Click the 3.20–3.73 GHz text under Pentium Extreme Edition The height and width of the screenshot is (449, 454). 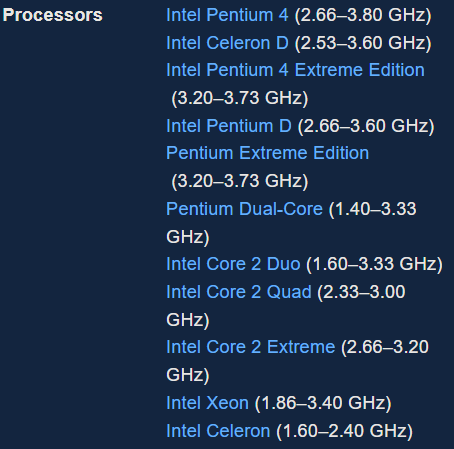point(240,181)
